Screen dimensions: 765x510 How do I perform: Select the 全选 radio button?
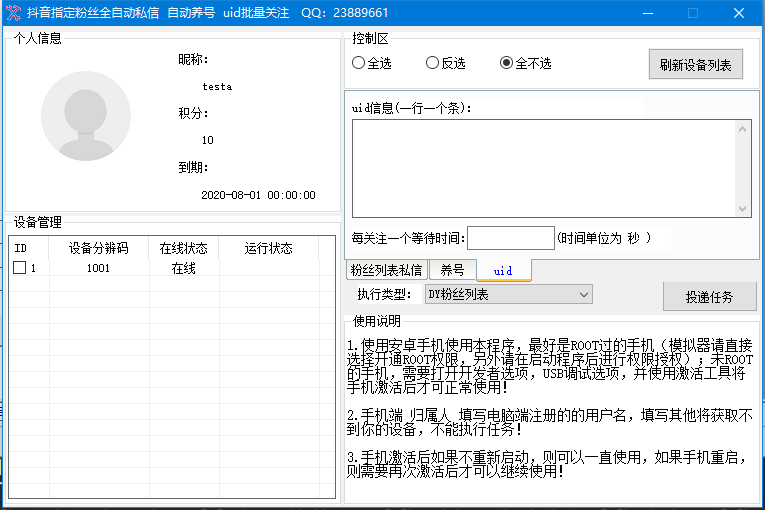(359, 63)
